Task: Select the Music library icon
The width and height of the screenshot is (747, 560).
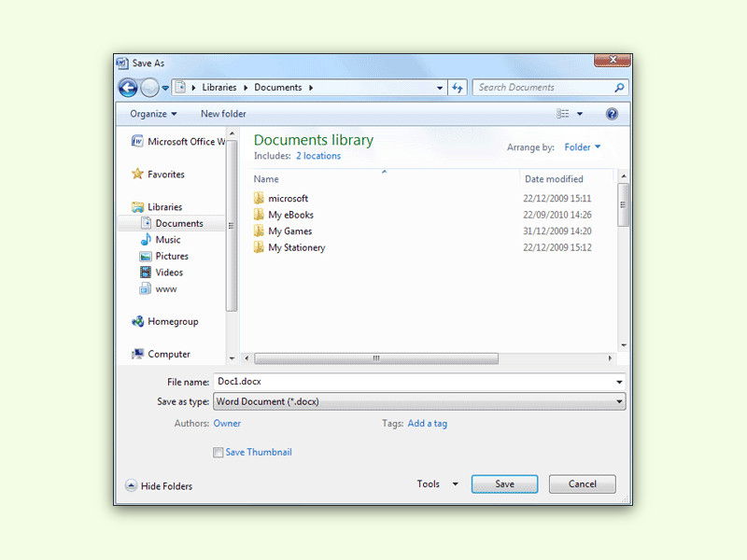Action: (x=146, y=240)
